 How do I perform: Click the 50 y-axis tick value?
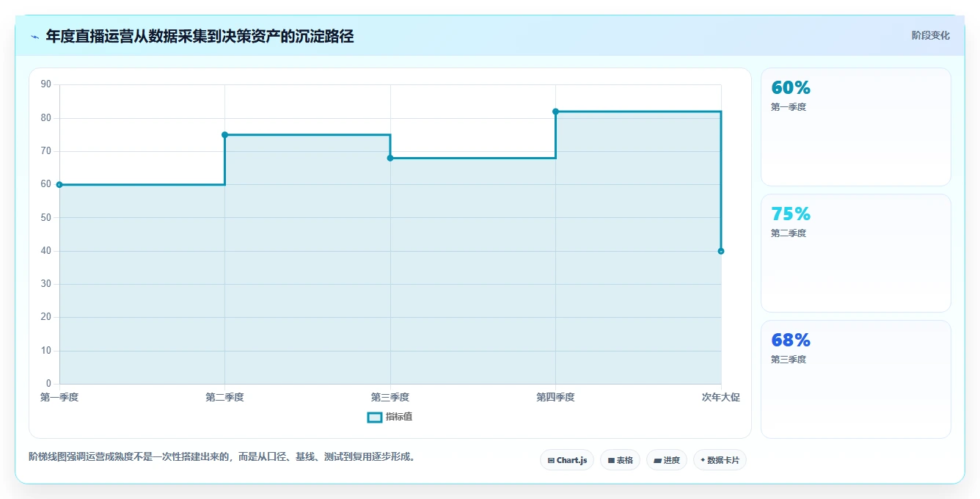46,217
